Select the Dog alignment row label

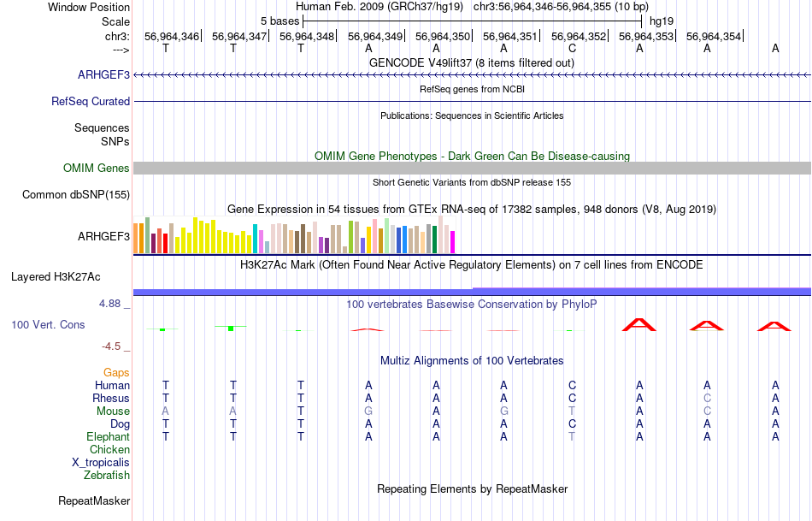[121, 424]
